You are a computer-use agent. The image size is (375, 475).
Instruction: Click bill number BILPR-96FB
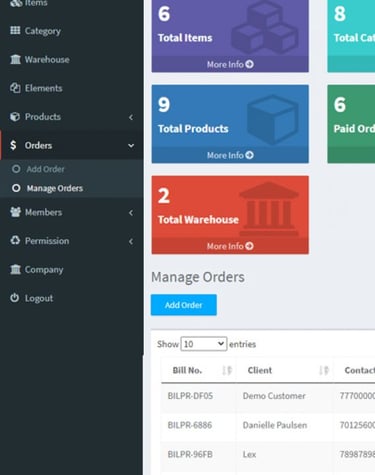[190, 455]
